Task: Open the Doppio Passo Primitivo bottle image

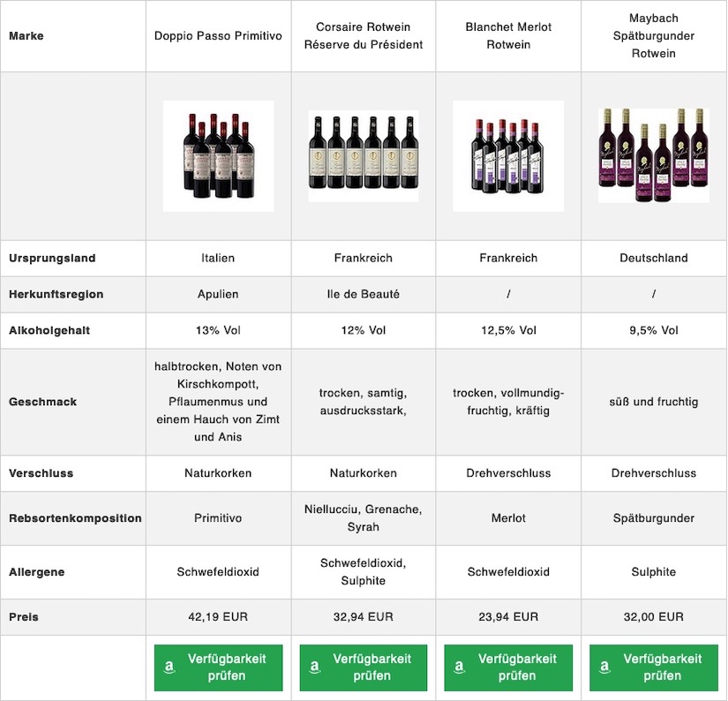Action: point(218,156)
